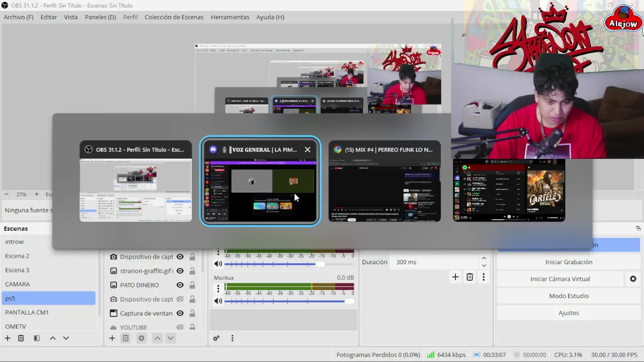Toggle lock on the YOUTUBE source

(192, 327)
